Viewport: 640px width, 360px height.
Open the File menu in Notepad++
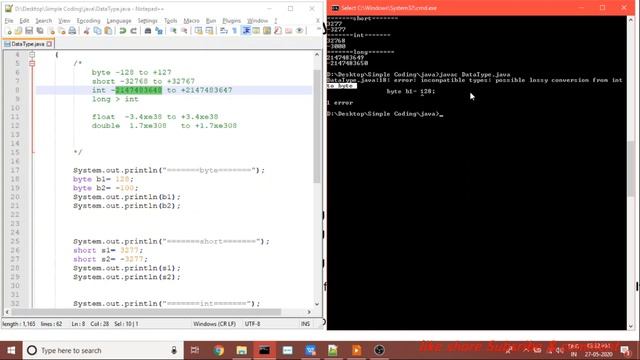pyautogui.click(x=9, y=20)
